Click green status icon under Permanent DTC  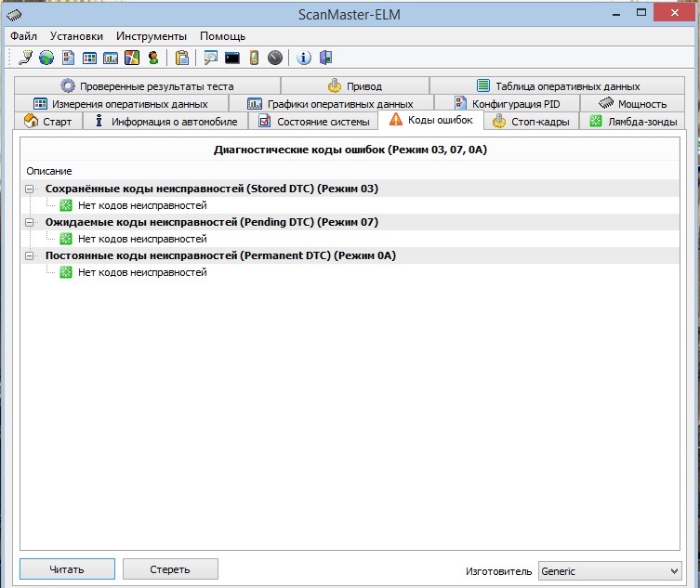click(66, 272)
